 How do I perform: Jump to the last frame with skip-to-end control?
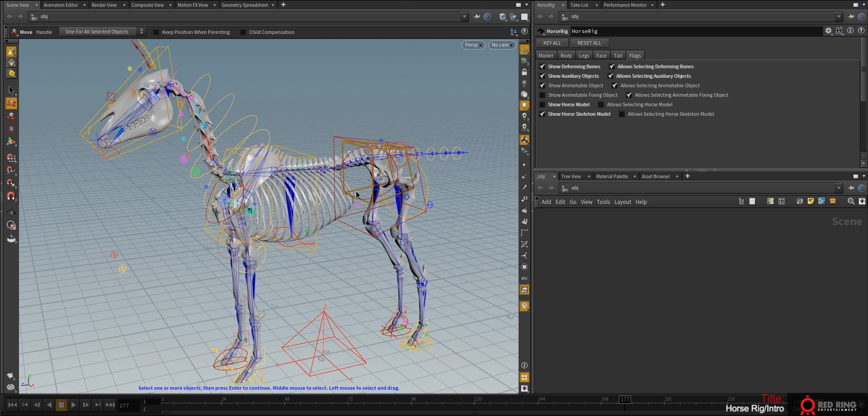110,405
